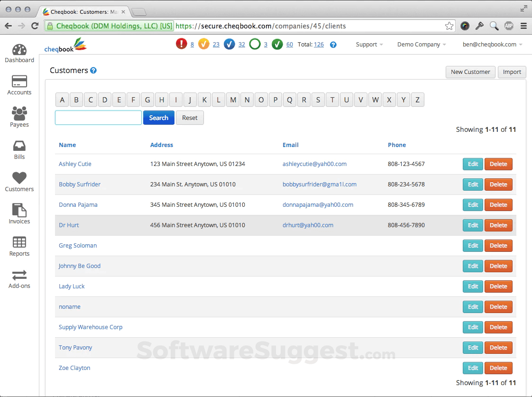Click the orange checkmark status indicator
532x397 pixels.
tap(204, 44)
